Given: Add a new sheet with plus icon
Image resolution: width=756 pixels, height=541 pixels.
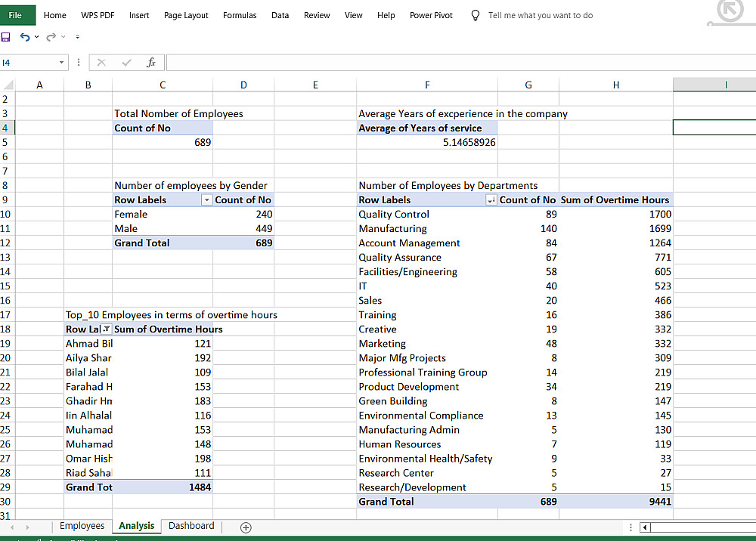Looking at the screenshot, I should pos(246,527).
